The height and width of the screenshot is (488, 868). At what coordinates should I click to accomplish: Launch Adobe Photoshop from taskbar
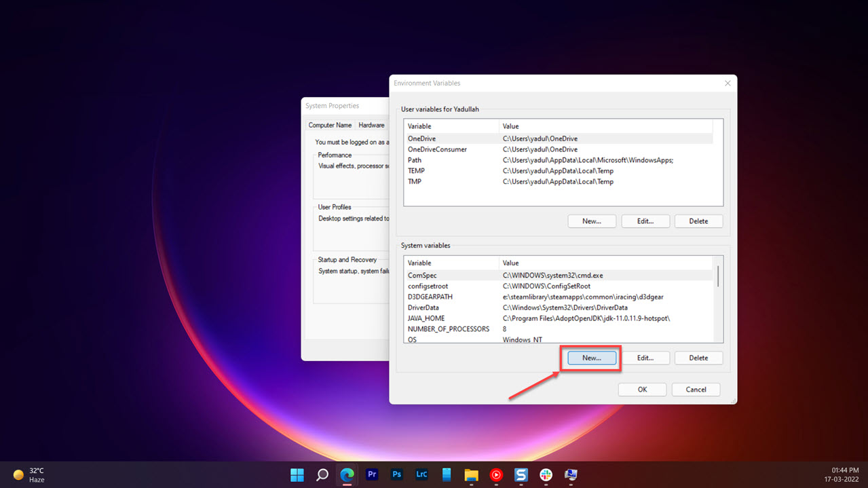click(397, 474)
